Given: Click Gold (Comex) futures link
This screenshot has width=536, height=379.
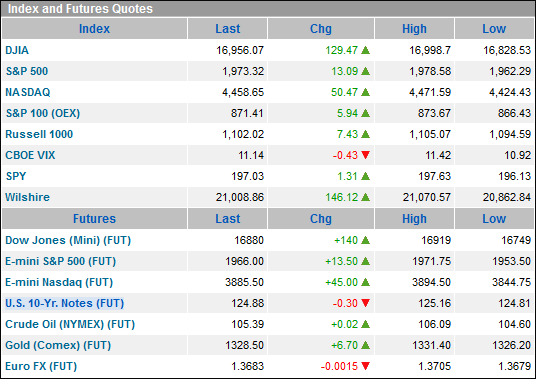Looking at the screenshot, I should (x=58, y=345).
